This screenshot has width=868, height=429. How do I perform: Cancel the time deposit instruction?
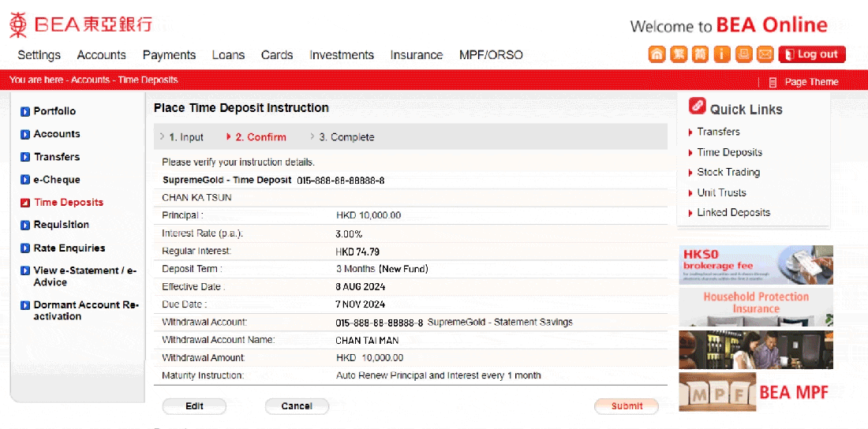(297, 406)
